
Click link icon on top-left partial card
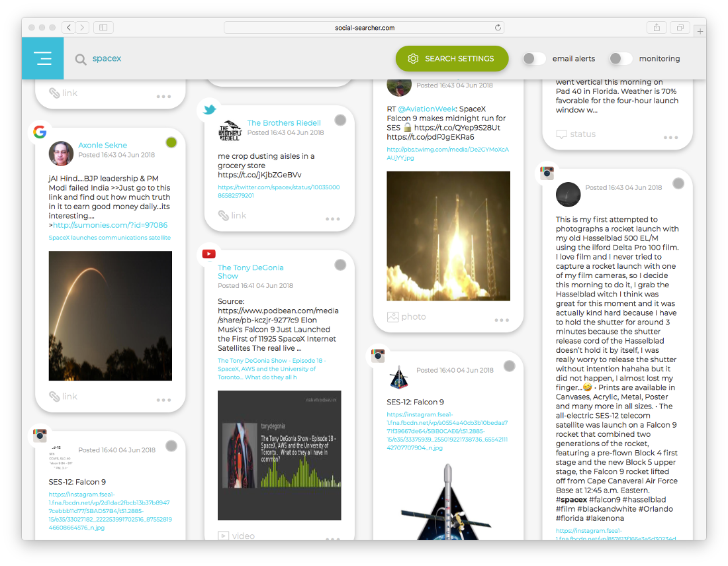coord(54,93)
